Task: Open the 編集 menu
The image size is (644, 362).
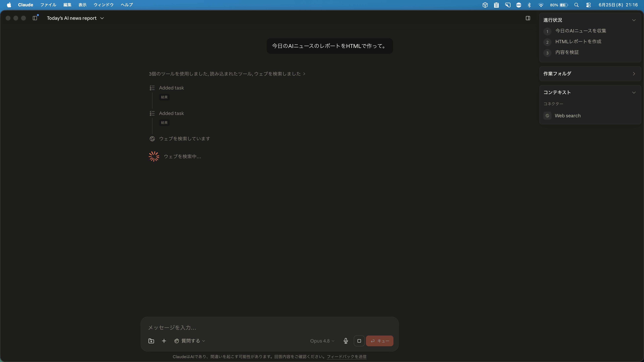Action: pyautogui.click(x=67, y=5)
